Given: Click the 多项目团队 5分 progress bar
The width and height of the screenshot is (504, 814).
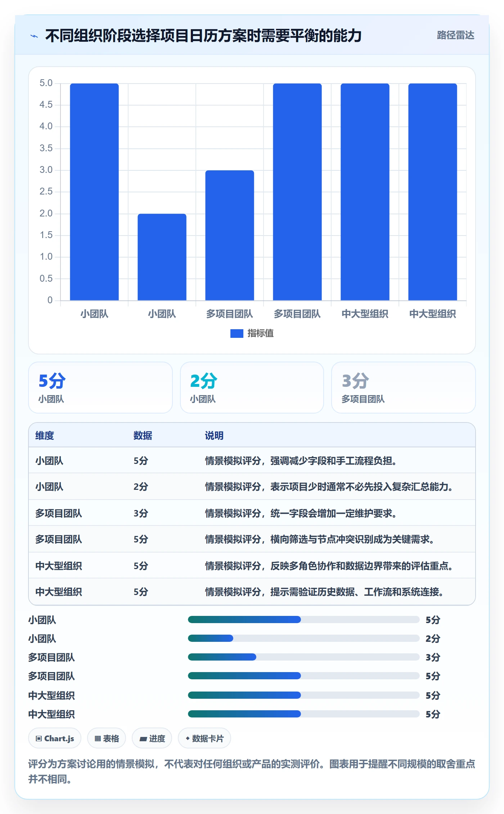Looking at the screenshot, I should (x=304, y=676).
